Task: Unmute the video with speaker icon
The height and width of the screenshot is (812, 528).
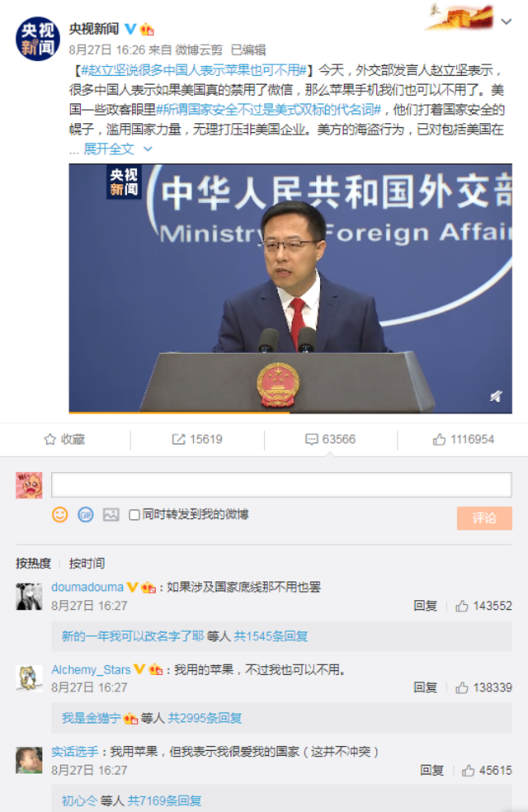Action: click(496, 397)
